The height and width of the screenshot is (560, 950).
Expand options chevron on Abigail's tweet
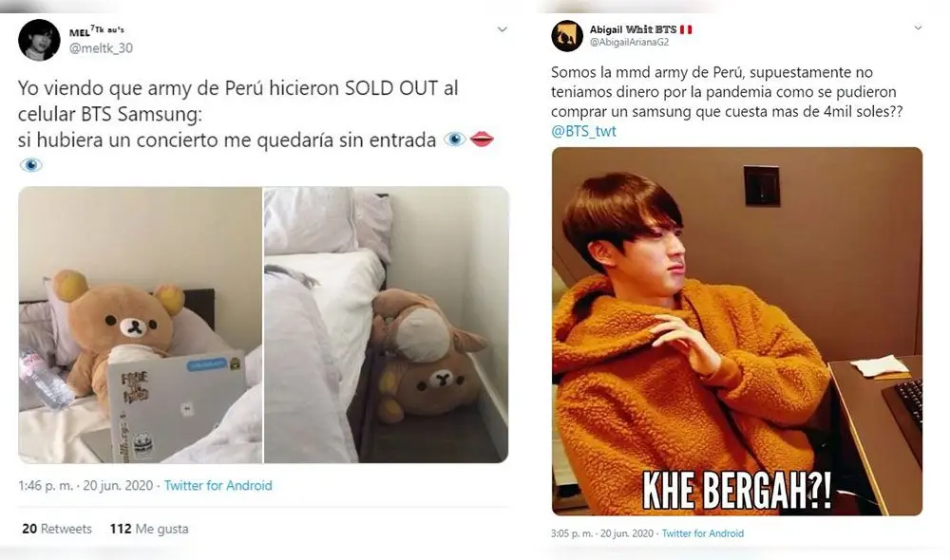tap(918, 28)
